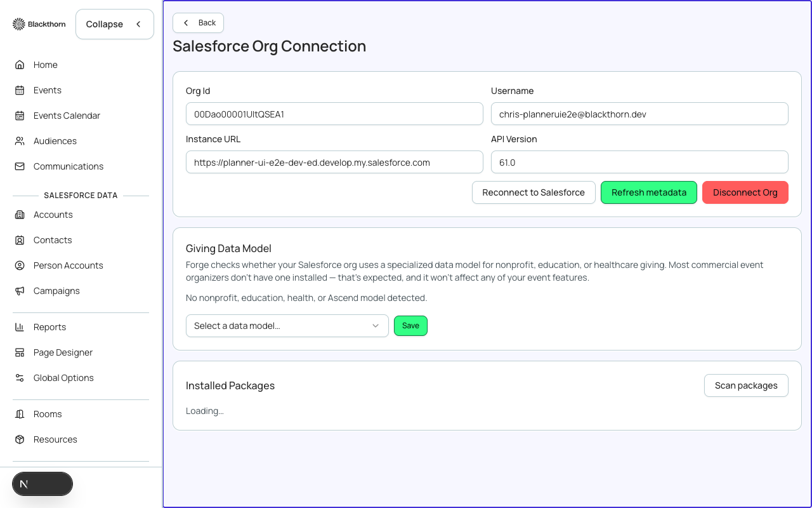Click the Global Options sliders icon
The image size is (812, 508).
pyautogui.click(x=20, y=378)
